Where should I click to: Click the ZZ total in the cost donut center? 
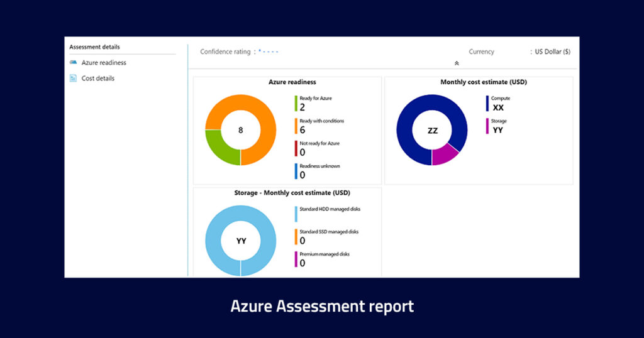pos(433,131)
